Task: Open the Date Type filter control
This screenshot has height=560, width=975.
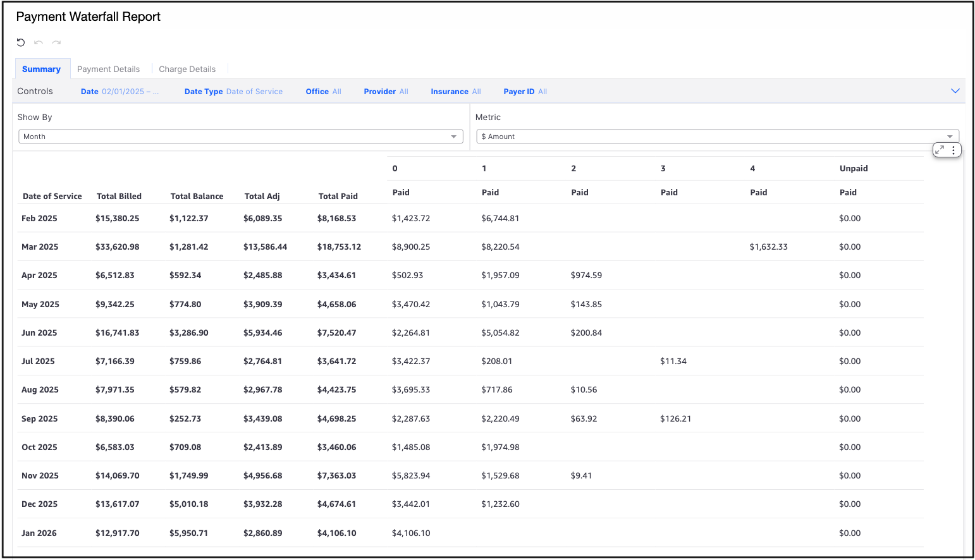Action: click(233, 92)
